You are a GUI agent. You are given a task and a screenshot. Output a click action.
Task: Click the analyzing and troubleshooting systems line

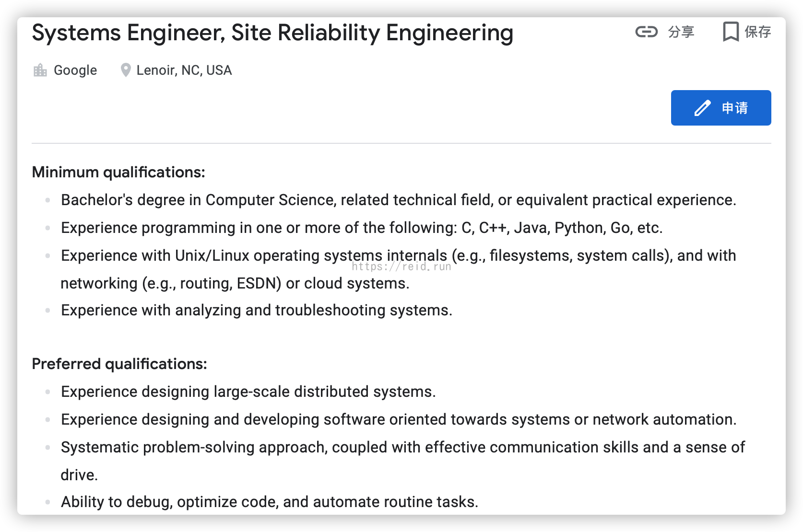click(x=257, y=310)
